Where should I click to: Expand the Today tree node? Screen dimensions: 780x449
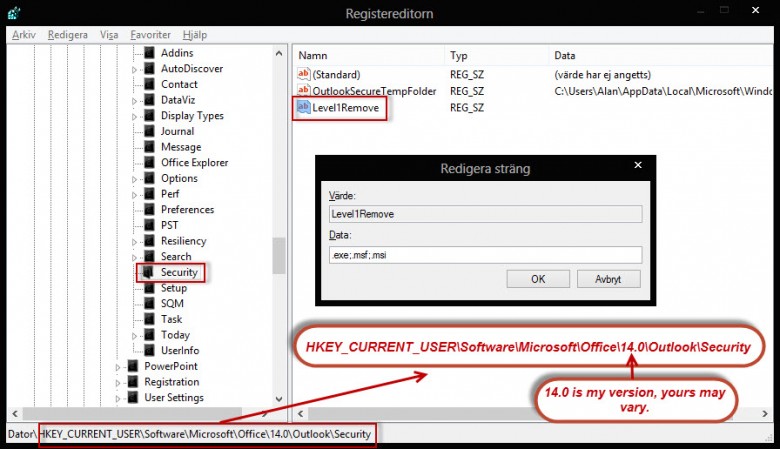point(134,336)
